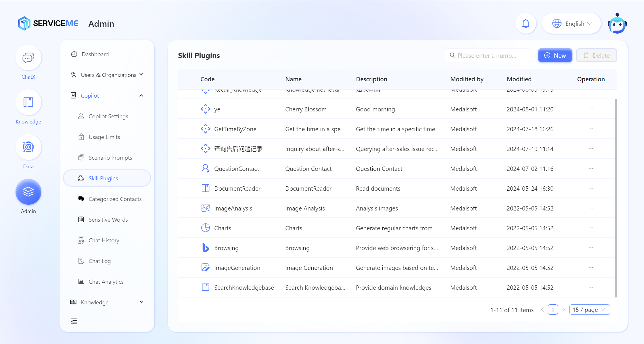
Task: Open operations menu for GetTimeByZone row
Action: [x=591, y=129]
